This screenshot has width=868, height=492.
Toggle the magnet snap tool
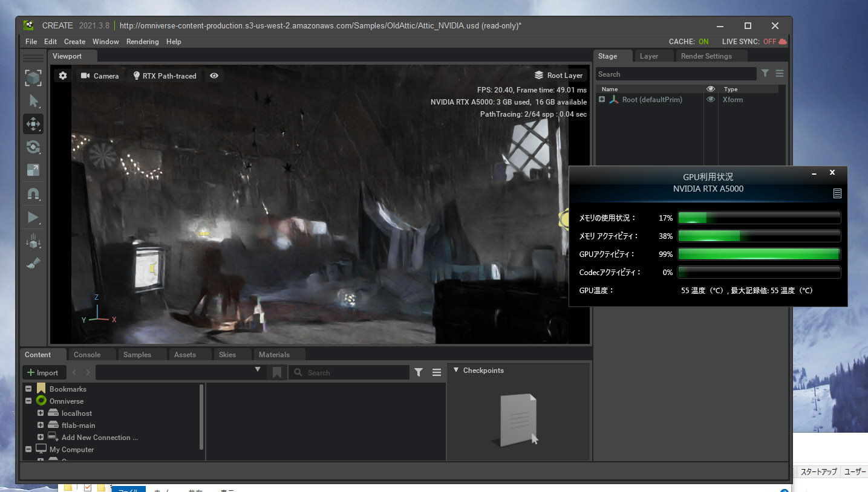(x=33, y=194)
